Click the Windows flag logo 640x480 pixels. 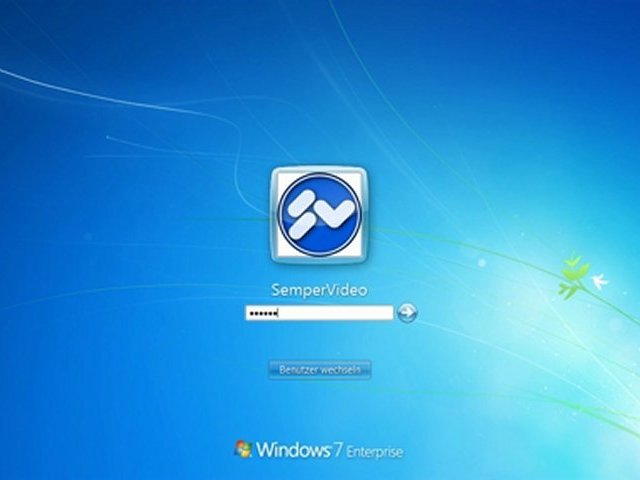click(243, 449)
